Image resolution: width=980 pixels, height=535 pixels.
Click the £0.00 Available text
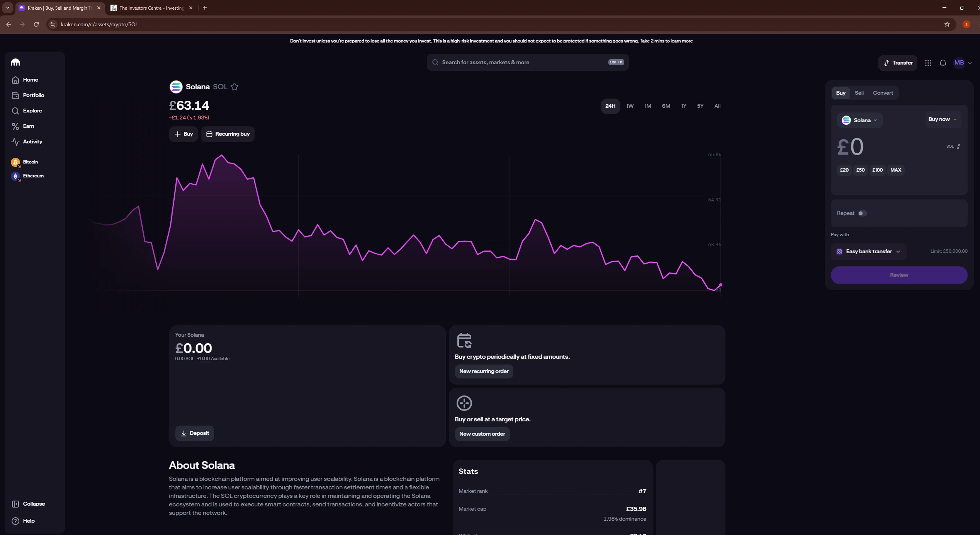tap(213, 359)
